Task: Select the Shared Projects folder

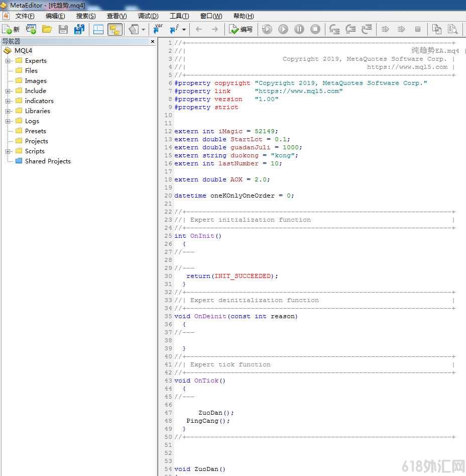Action: [48, 161]
